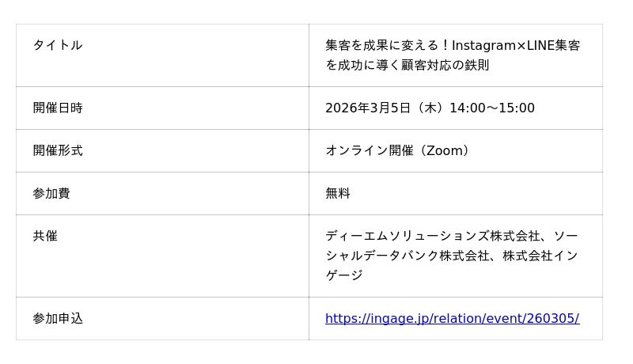Click the タイトル label cell

click(58, 45)
